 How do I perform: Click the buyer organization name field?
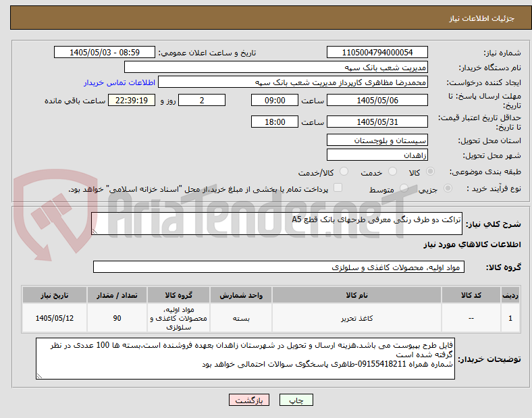coord(276,67)
